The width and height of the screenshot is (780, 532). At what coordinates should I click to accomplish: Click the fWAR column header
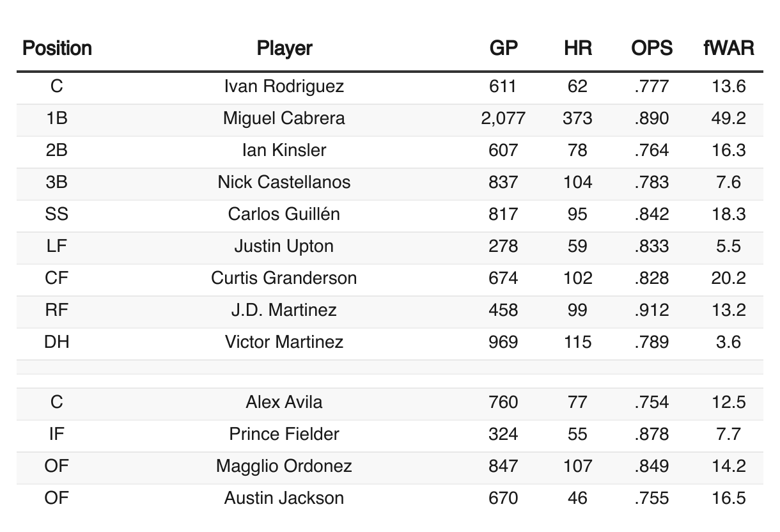coord(729,48)
